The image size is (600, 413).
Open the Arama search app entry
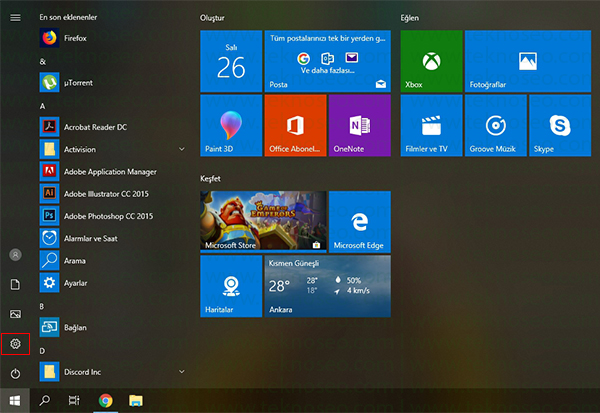(x=112, y=260)
